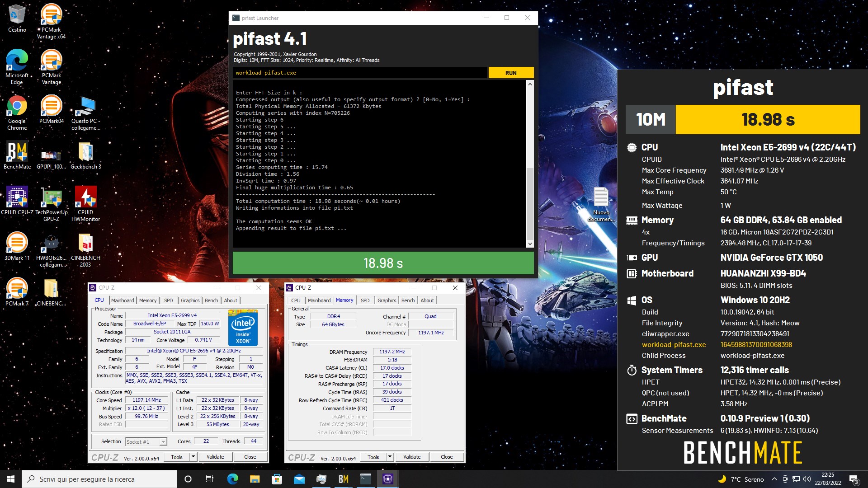868x488 pixels.
Task: Launch BenchMate desktop shortcut
Action: (x=17, y=155)
